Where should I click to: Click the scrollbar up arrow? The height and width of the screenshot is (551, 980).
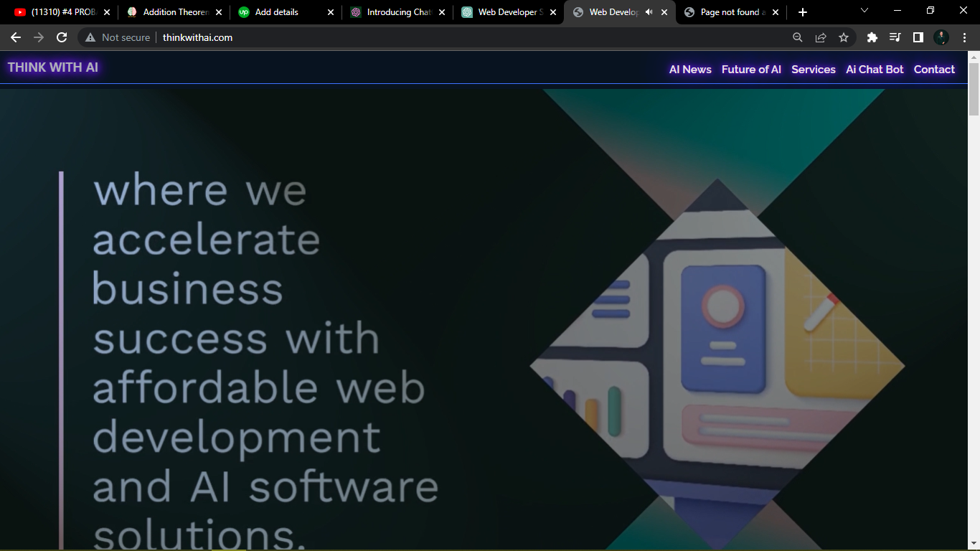(x=974, y=57)
